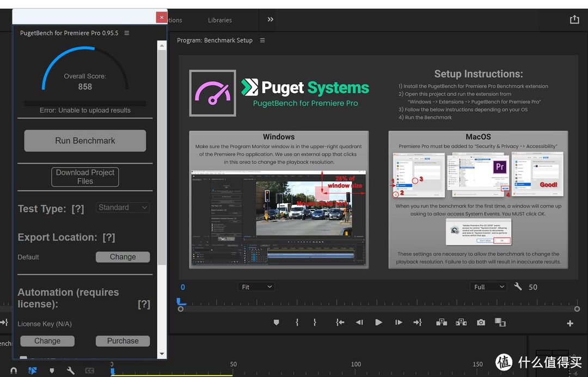Open the Button Editor plus icon
This screenshot has width=588, height=377.
click(x=570, y=324)
